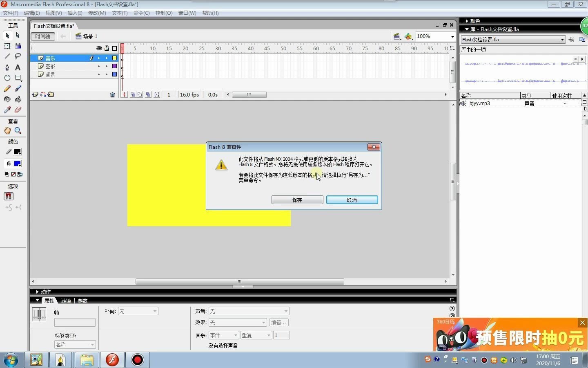Click the Delete Layer trash icon

(x=113, y=95)
